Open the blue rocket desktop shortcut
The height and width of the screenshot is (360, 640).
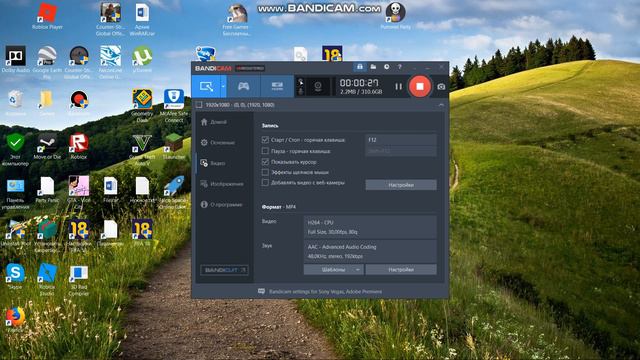[174, 194]
